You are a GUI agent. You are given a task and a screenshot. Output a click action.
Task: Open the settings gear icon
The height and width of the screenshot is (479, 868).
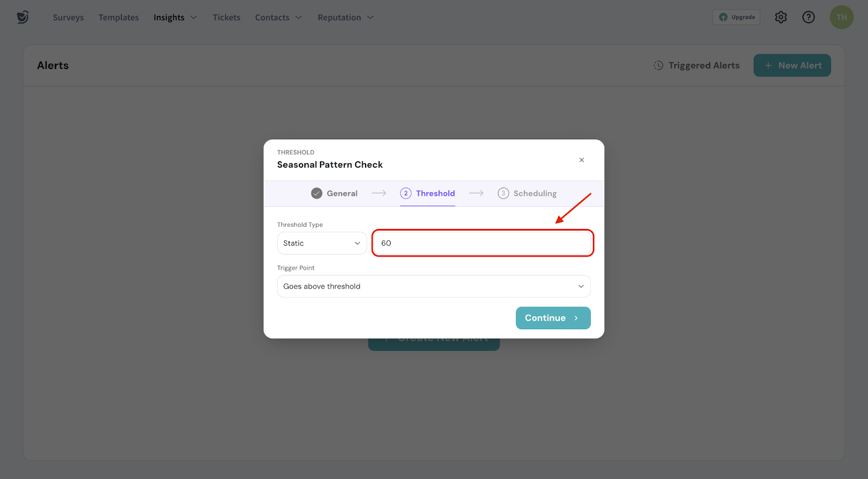click(781, 17)
